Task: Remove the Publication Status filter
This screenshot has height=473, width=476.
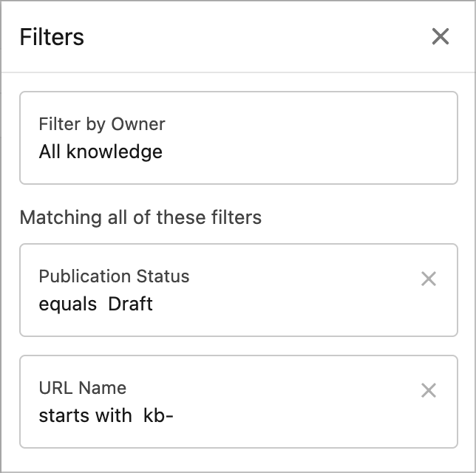Action: 429,279
